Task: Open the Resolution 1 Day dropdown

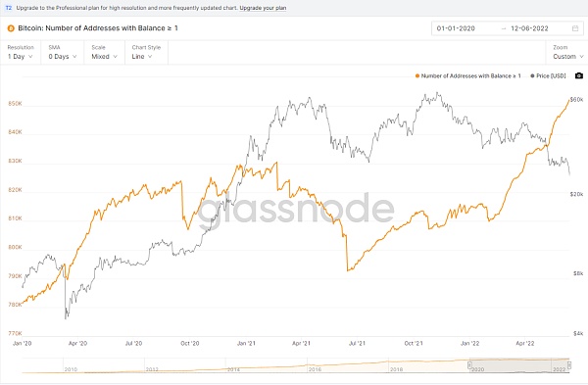Action: (21, 53)
